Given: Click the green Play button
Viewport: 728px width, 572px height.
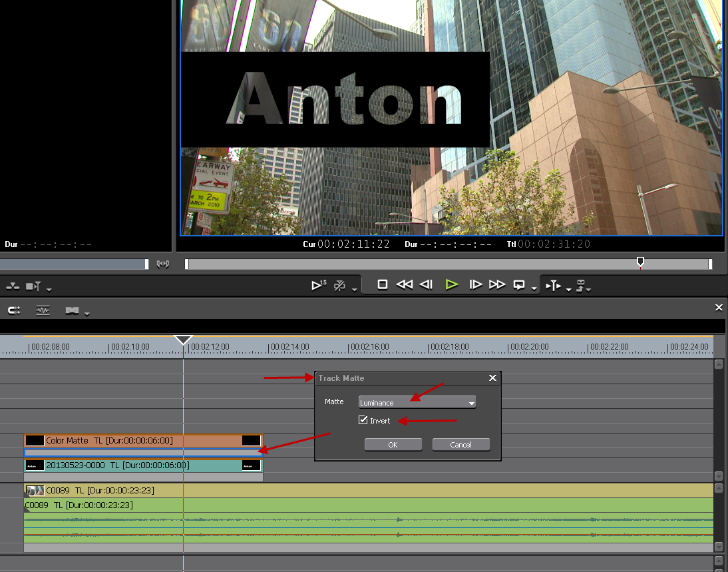Looking at the screenshot, I should 452,285.
